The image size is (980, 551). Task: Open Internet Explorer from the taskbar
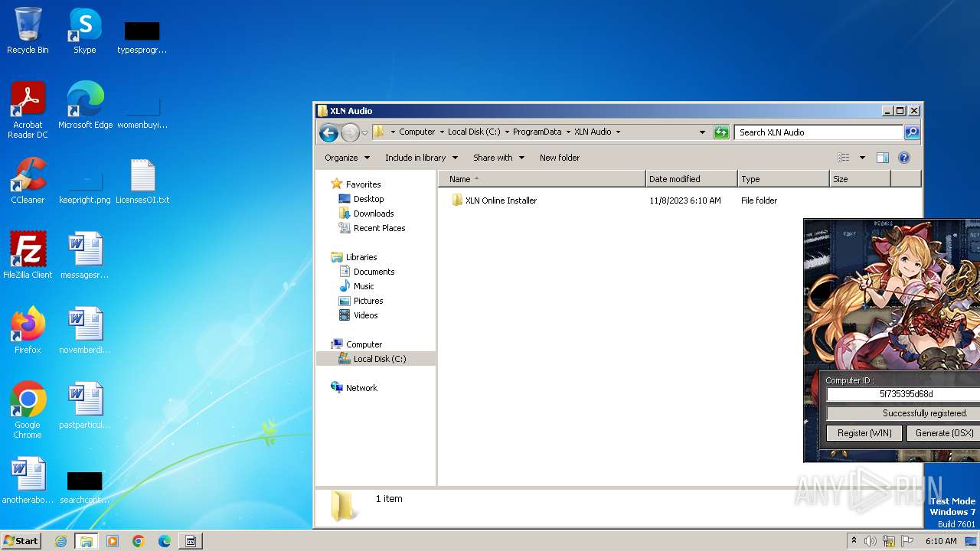click(60, 541)
